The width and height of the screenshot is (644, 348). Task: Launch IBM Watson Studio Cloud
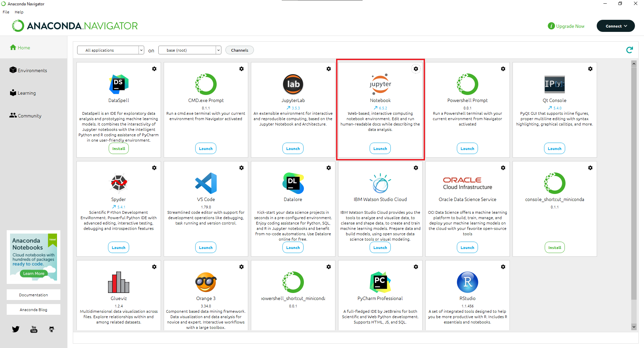coord(380,247)
